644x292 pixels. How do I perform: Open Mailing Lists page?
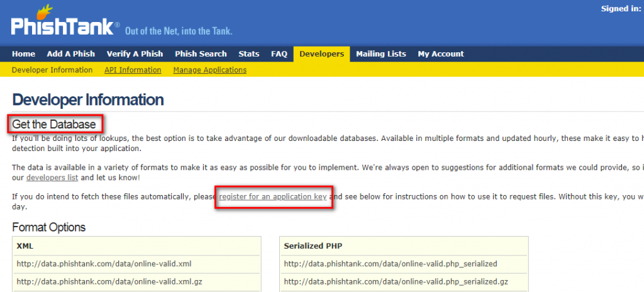point(380,54)
